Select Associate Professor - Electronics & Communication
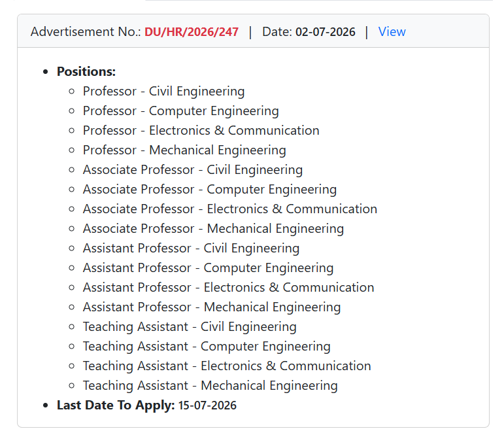 tap(230, 209)
